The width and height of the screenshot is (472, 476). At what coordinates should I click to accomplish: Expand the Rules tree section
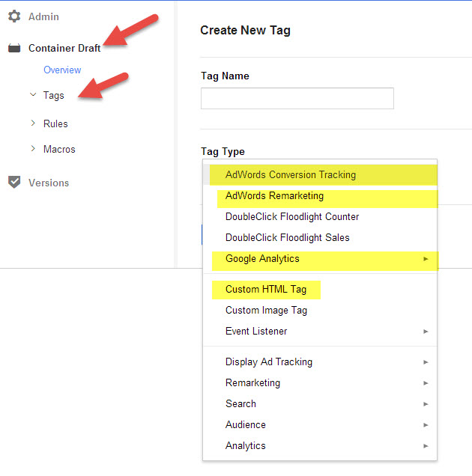pos(32,123)
